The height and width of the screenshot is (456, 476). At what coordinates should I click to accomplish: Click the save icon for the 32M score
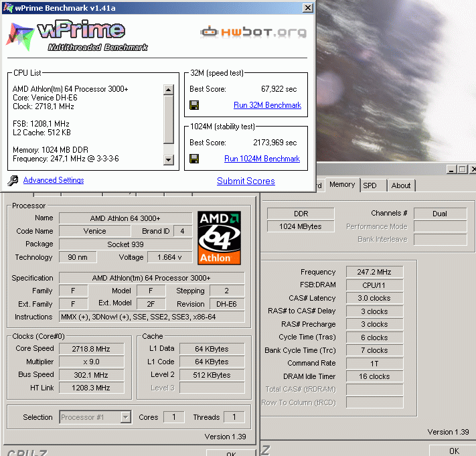tap(194, 105)
